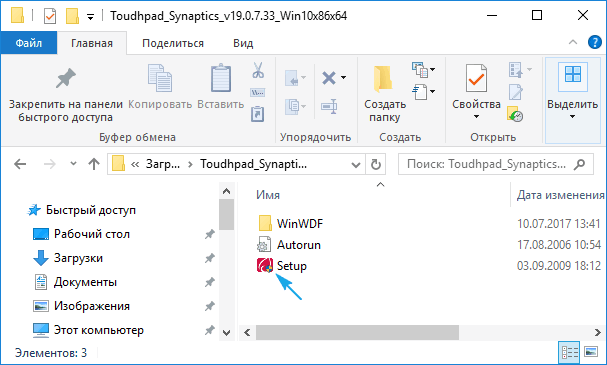Click the History icon with clock
Image resolution: width=607 pixels, height=365 pixels.
(x=515, y=114)
